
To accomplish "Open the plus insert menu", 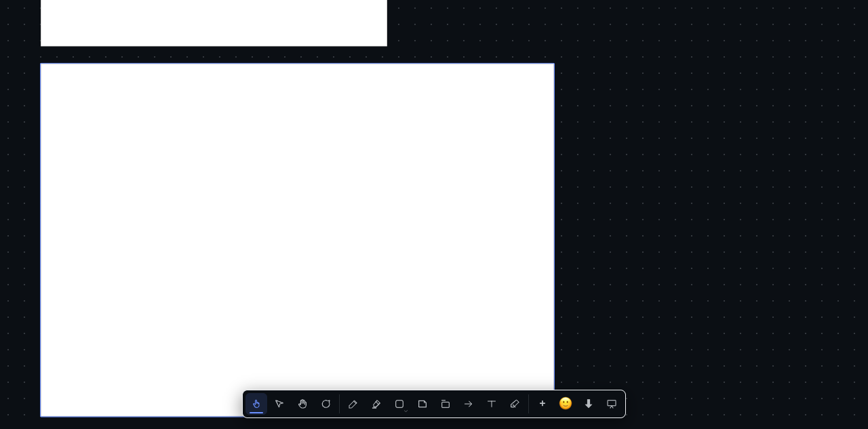I will click(542, 404).
